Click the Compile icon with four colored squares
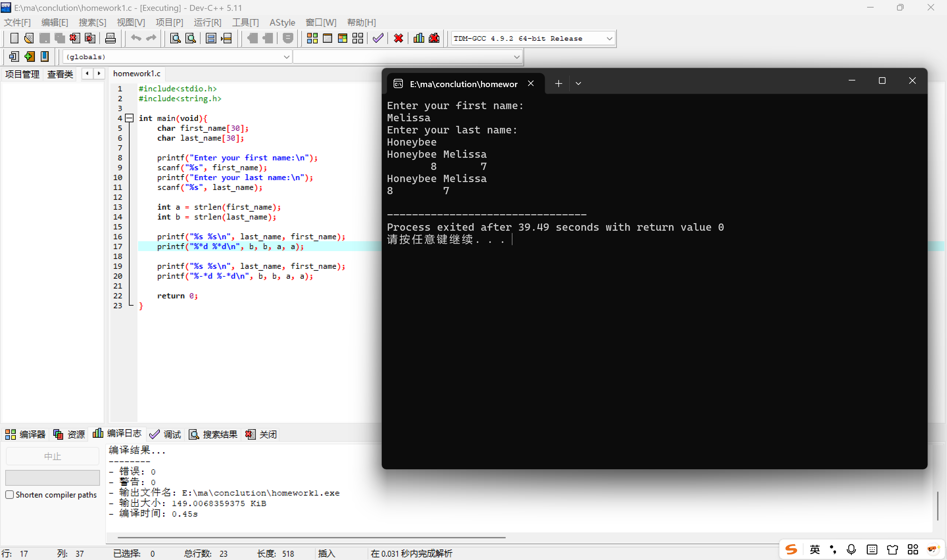This screenshot has width=947, height=560. 312,38
